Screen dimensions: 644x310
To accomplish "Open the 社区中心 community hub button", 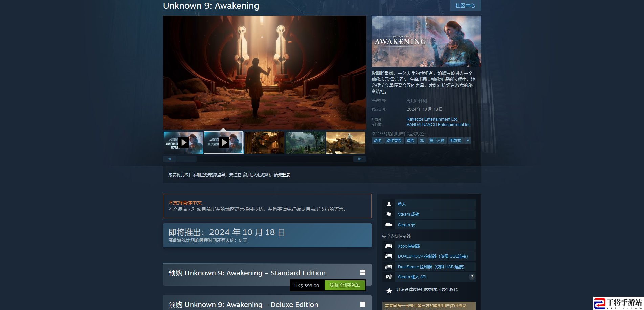I will 465,5.
